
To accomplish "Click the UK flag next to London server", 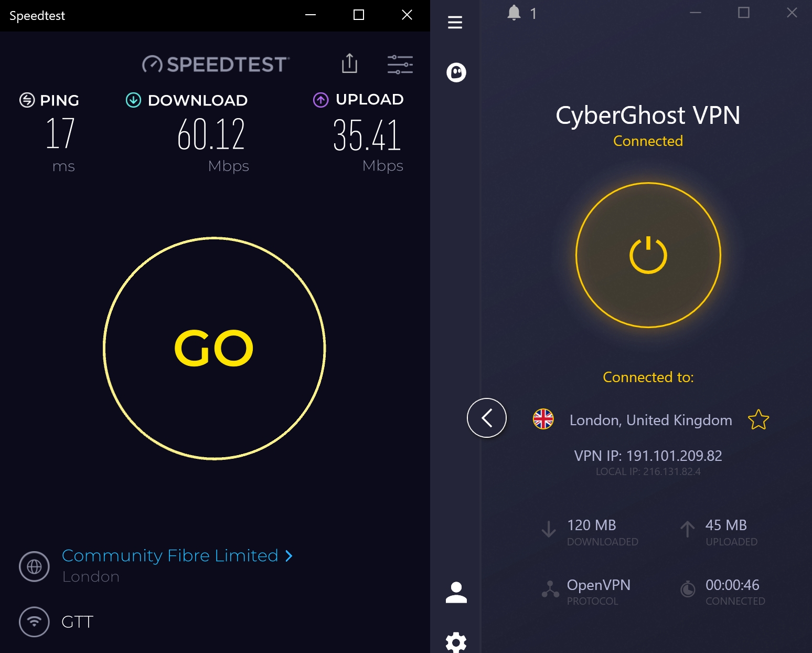I will (x=543, y=419).
